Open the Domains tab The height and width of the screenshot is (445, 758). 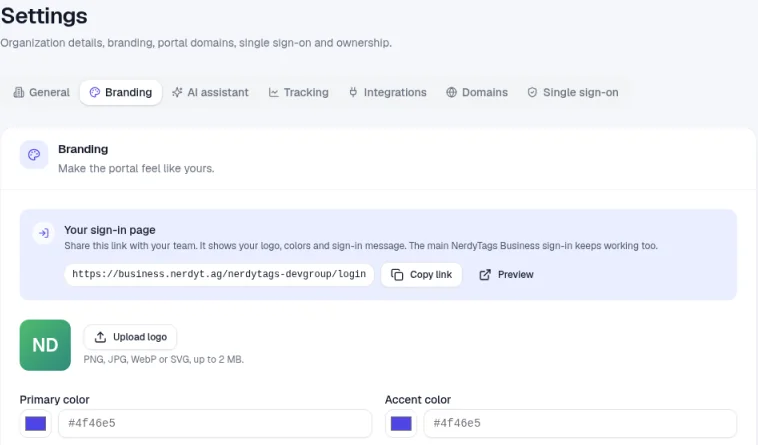pos(477,92)
